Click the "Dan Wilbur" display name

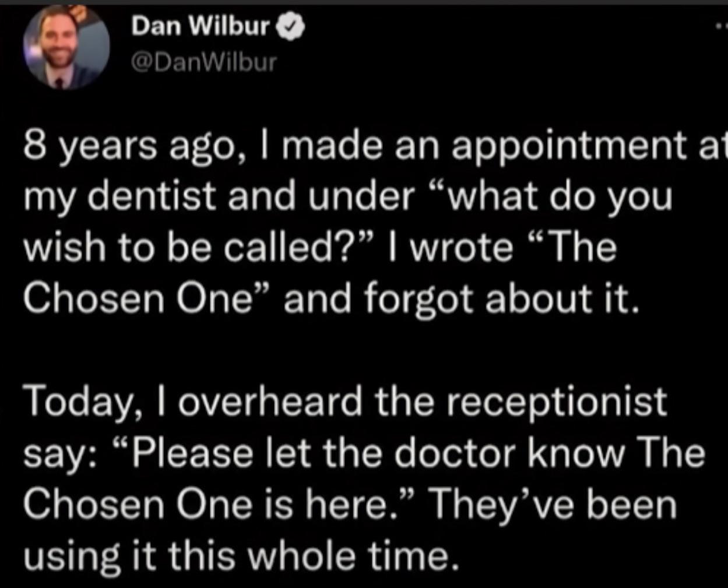coord(200,26)
